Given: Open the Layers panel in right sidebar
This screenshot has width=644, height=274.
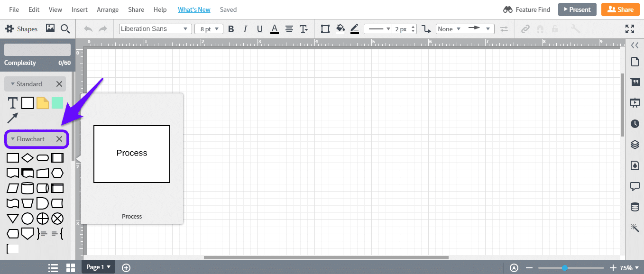Looking at the screenshot, I should pos(635,145).
